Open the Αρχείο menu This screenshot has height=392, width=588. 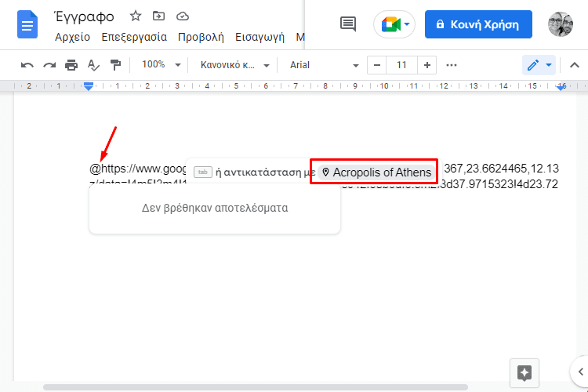72,37
